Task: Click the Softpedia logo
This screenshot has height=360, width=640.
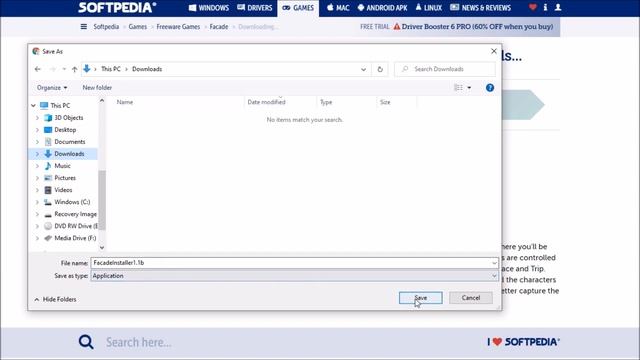Action: click(x=117, y=7)
